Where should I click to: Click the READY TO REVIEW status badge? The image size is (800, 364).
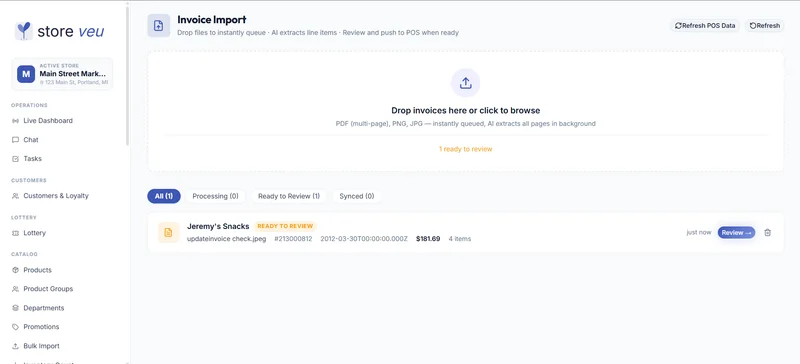(x=285, y=226)
